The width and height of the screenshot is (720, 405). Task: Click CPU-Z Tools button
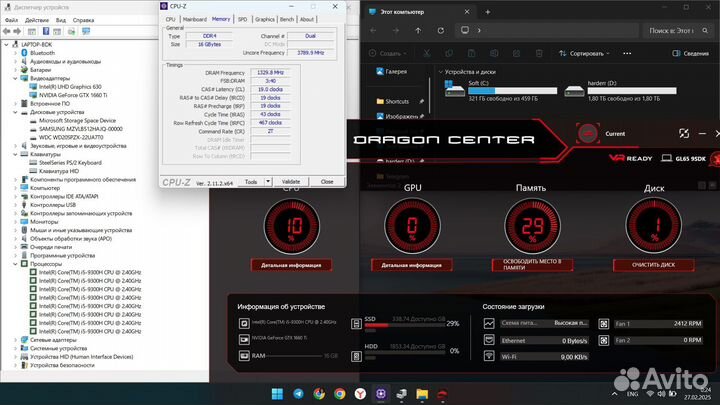click(x=251, y=182)
